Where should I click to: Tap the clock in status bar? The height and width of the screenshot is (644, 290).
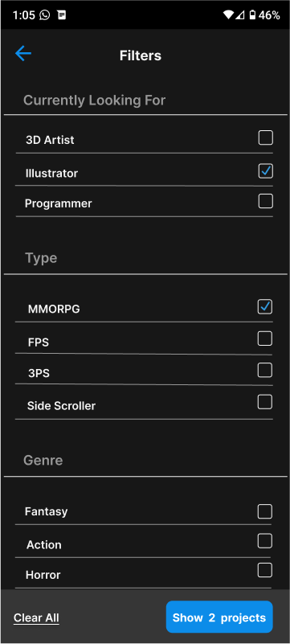coord(24,15)
